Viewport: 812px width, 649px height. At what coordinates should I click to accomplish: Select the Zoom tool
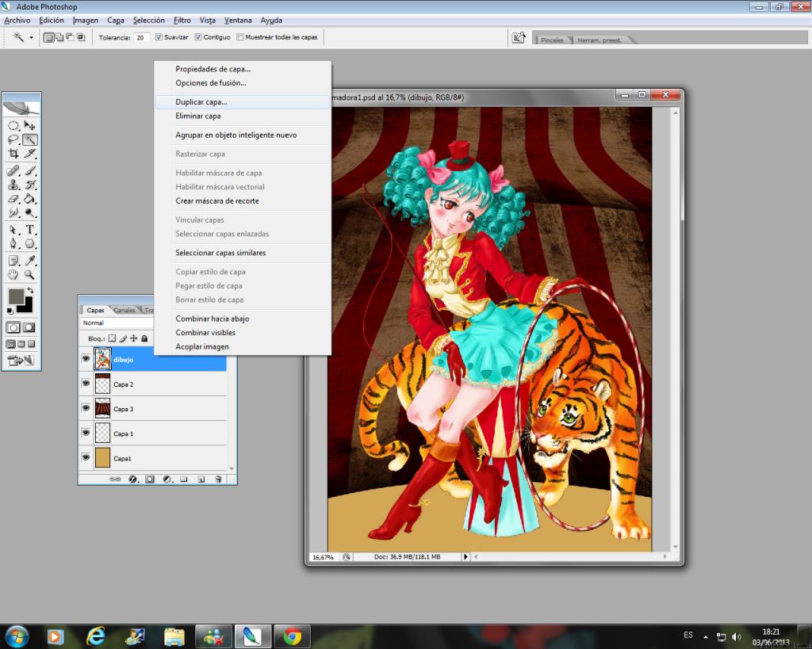tap(30, 275)
